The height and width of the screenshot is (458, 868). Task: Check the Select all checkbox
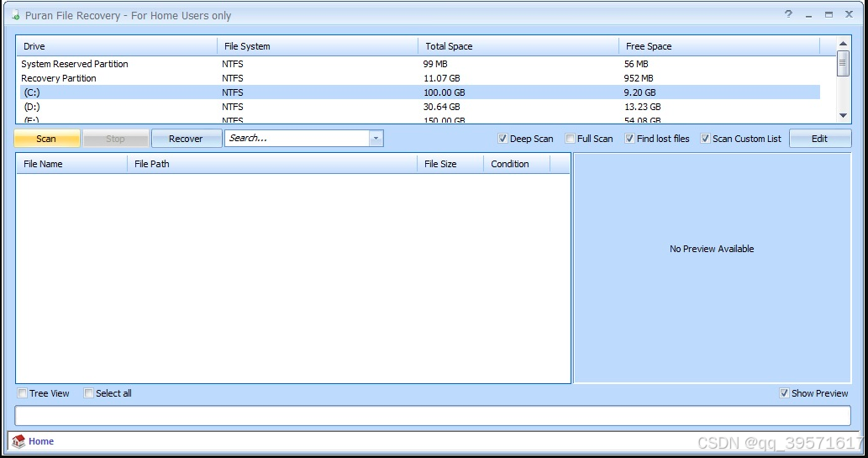88,393
